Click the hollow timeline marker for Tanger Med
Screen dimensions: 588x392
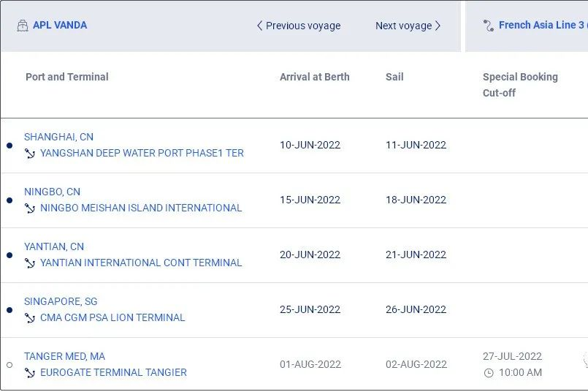(9, 365)
